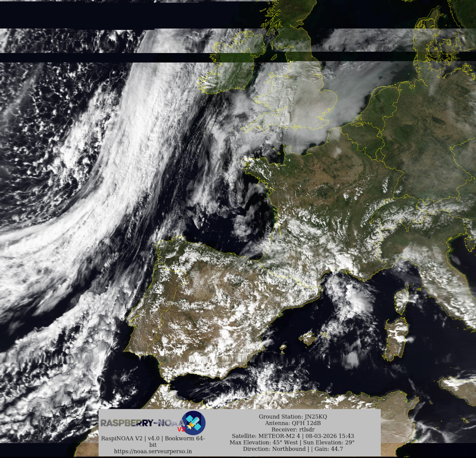Image resolution: width=476 pixels, height=458 pixels.
Task: Click the RaspiNOAA V2 v4.0 Bookworm text
Action: click(153, 438)
